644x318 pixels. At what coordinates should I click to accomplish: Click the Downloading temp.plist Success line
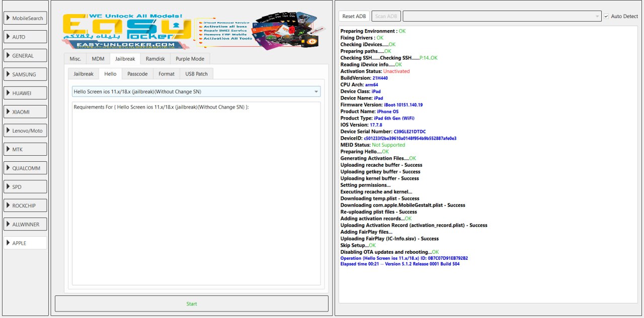(x=380, y=198)
